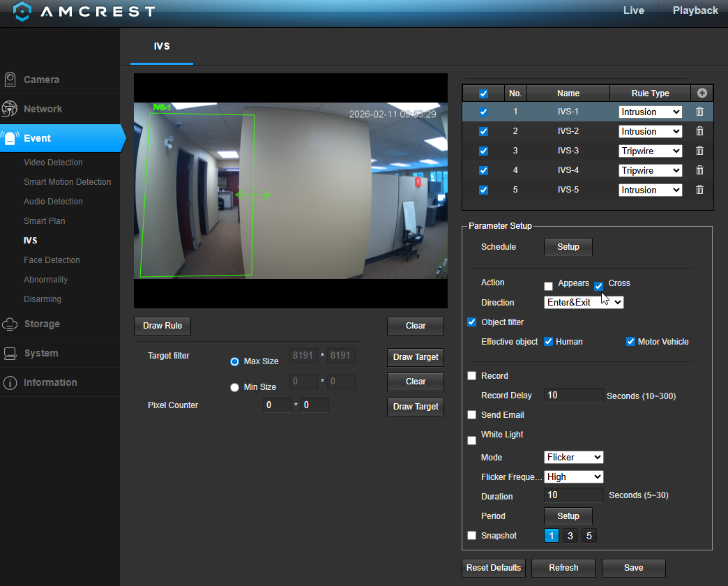
Task: Save the IVS settings
Action: click(x=633, y=568)
